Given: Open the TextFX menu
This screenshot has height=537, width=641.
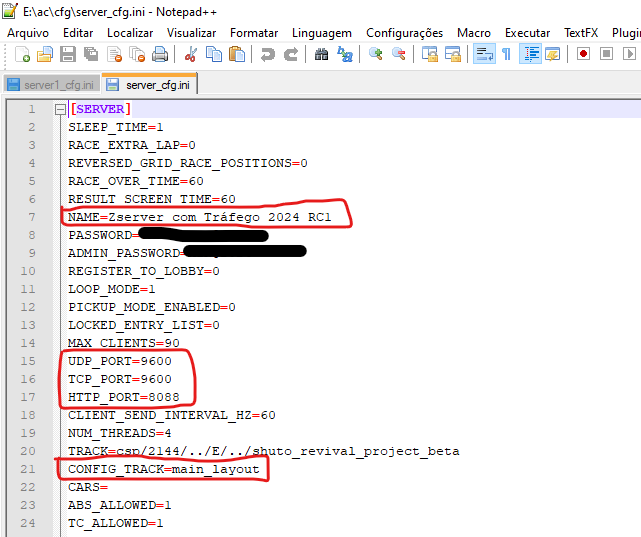Looking at the screenshot, I should (581, 33).
